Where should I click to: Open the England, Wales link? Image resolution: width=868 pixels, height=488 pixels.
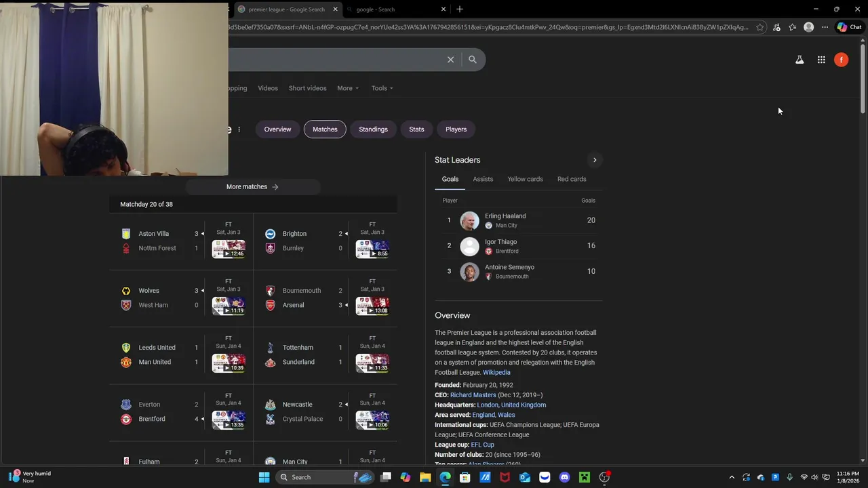[x=494, y=415]
